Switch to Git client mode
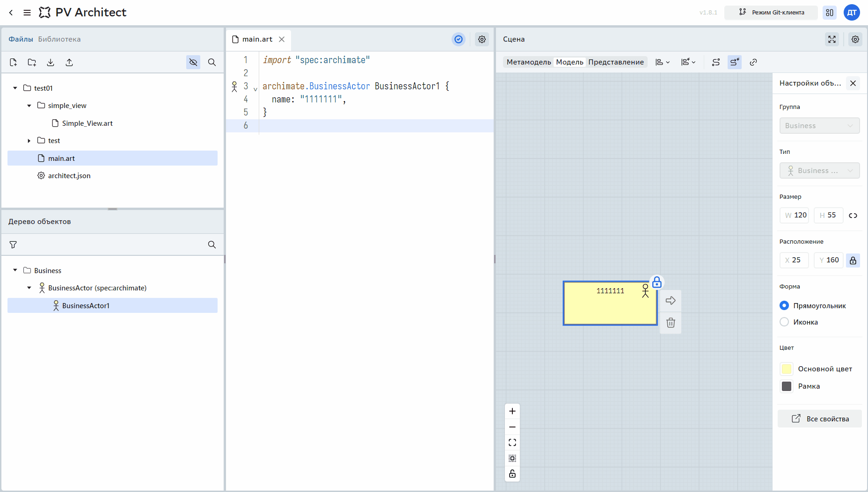Image resolution: width=868 pixels, height=492 pixels. pos(771,13)
